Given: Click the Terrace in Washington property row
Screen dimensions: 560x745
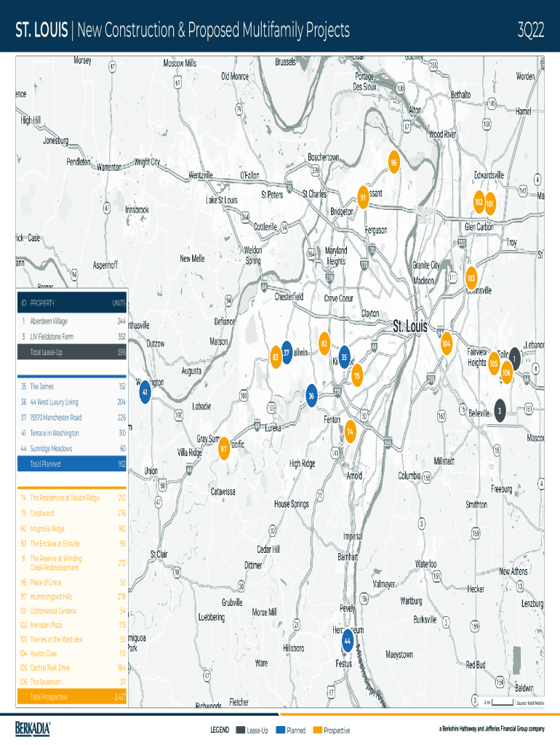Looking at the screenshot, I should [73, 433].
